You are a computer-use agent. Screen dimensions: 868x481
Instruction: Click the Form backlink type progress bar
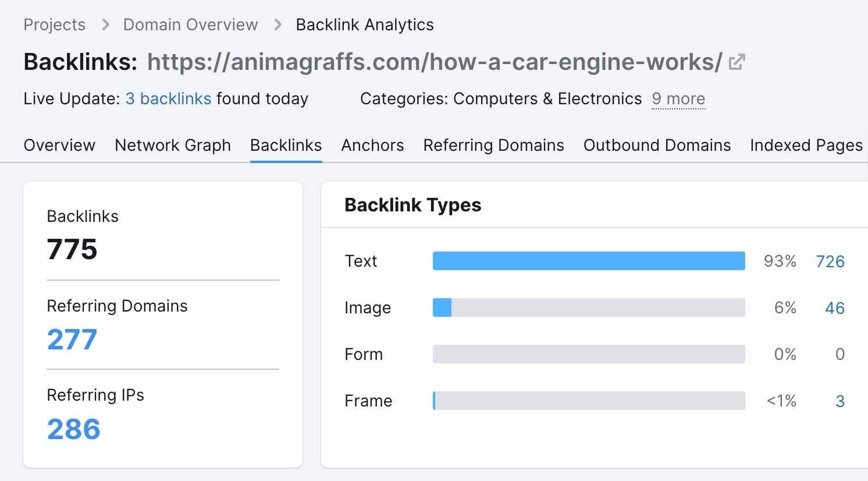[589, 354]
